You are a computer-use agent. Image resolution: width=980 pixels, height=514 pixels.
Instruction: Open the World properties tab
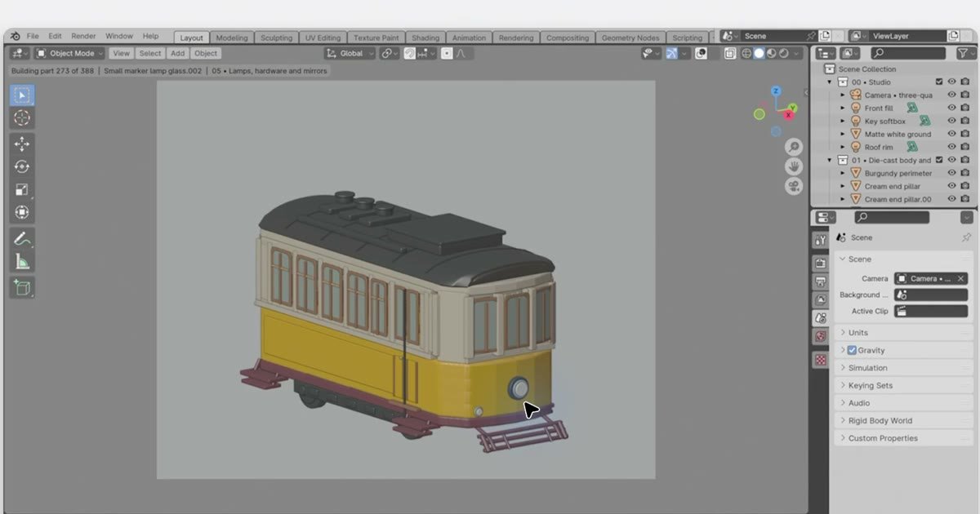tap(821, 336)
